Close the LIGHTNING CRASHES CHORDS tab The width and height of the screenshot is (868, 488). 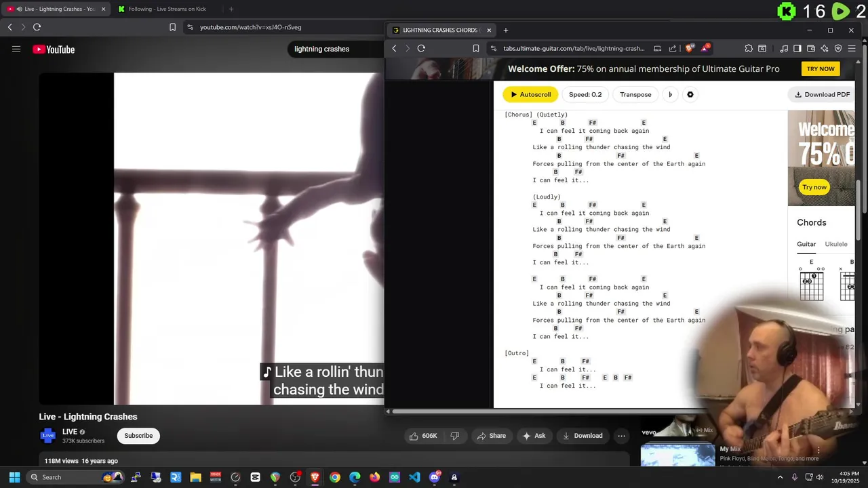489,30
